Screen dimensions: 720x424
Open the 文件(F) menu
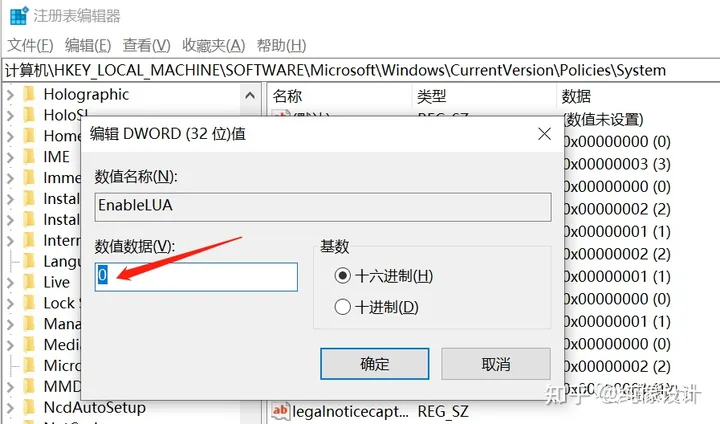tap(30, 45)
